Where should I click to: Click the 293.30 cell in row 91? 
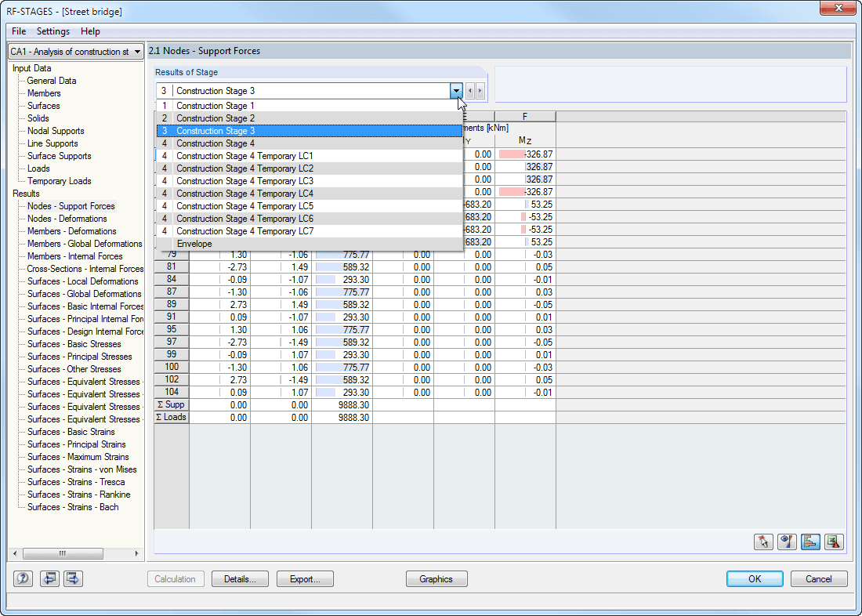pos(342,317)
